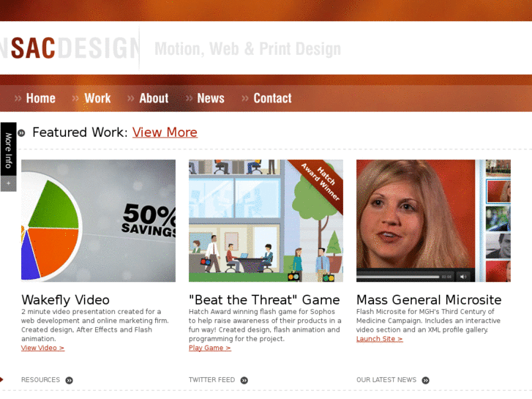
Task: Click the View Video link under Wakefly
Action: pos(42,348)
